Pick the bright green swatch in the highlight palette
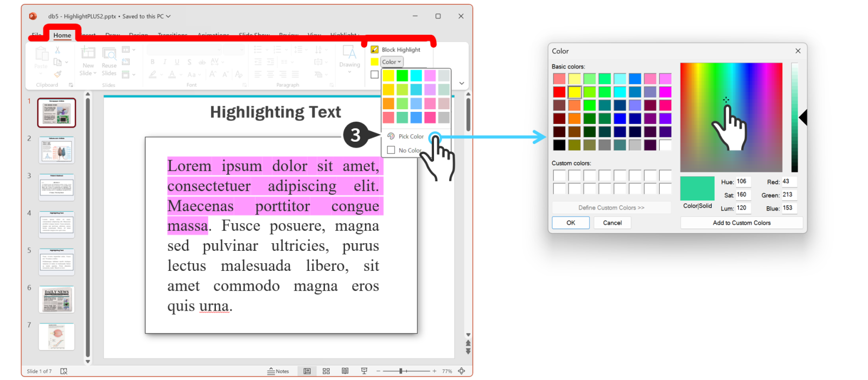The height and width of the screenshot is (380, 868). click(402, 75)
